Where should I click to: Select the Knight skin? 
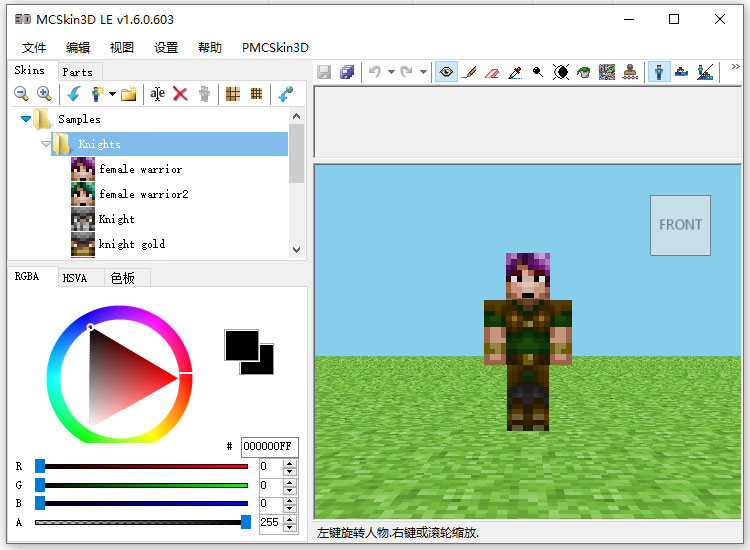coord(117,219)
